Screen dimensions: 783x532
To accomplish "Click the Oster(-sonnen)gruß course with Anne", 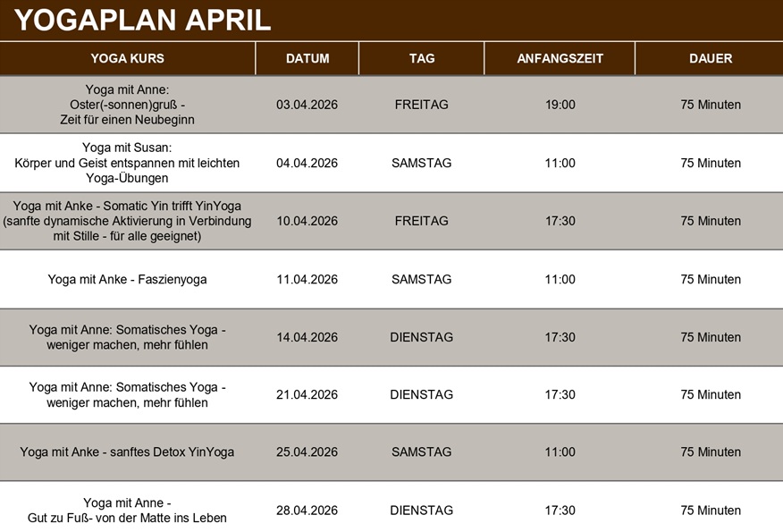I will tap(128, 105).
